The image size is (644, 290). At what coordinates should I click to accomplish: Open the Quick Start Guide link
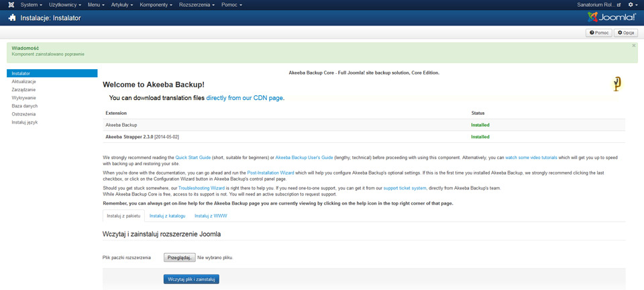(193, 157)
